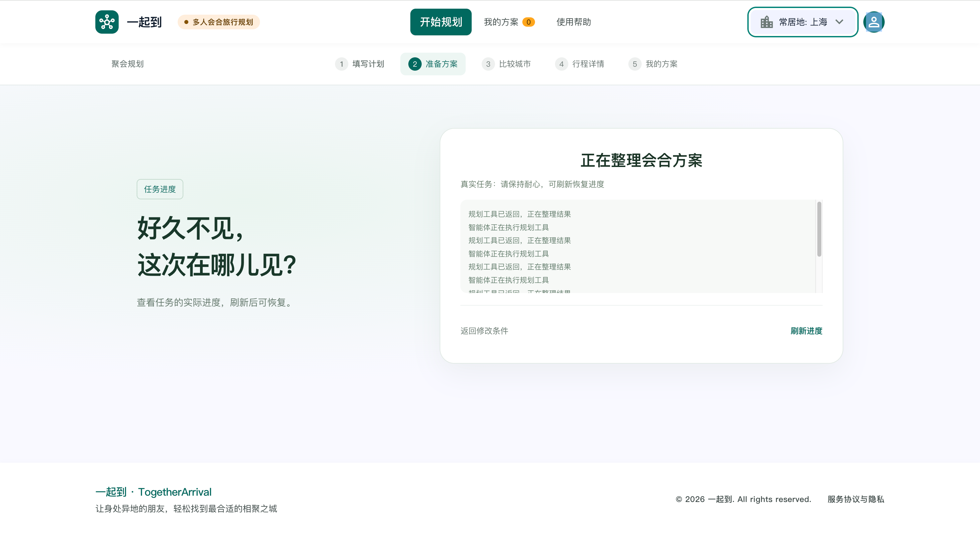
Task: Click the heading 正在整理会合方案
Action: [641, 160]
